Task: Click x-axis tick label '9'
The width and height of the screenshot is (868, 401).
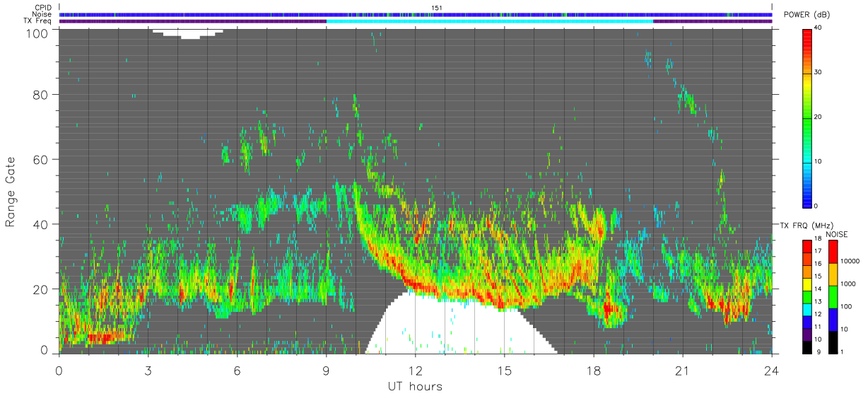Action: [x=326, y=371]
